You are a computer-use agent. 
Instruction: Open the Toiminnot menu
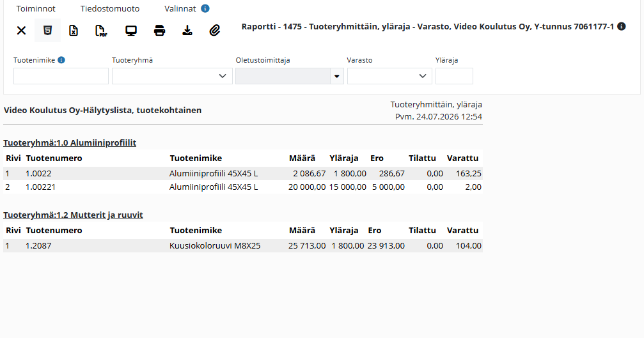[36, 8]
